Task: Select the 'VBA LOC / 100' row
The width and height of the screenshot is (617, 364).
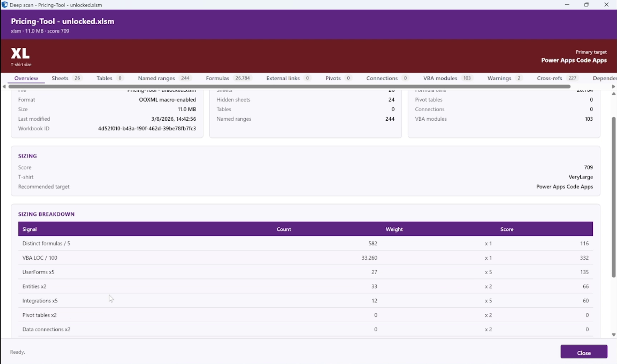Action: (306, 258)
